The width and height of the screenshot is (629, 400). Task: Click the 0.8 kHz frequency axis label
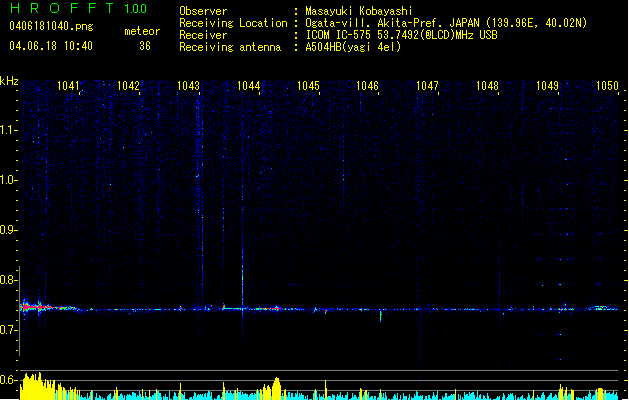pos(8,280)
